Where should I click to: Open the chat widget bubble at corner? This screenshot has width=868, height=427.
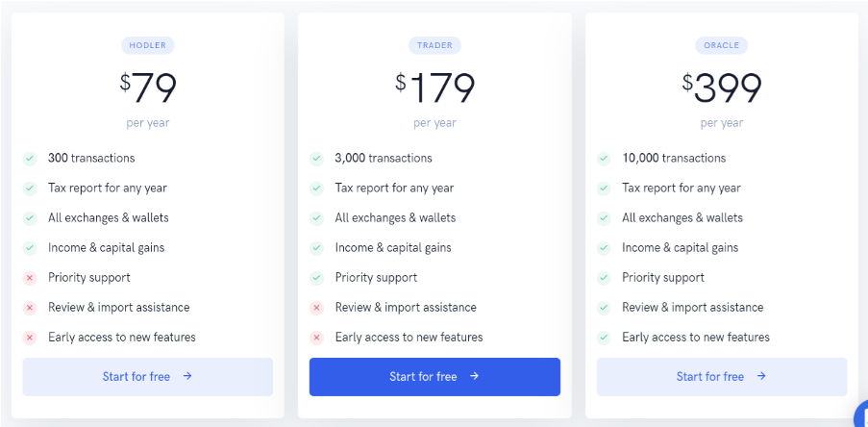(861, 414)
